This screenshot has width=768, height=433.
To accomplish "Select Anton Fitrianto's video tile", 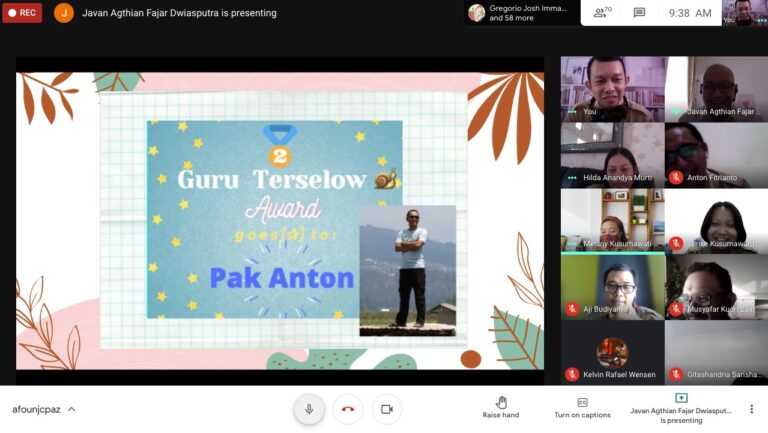I will [716, 155].
